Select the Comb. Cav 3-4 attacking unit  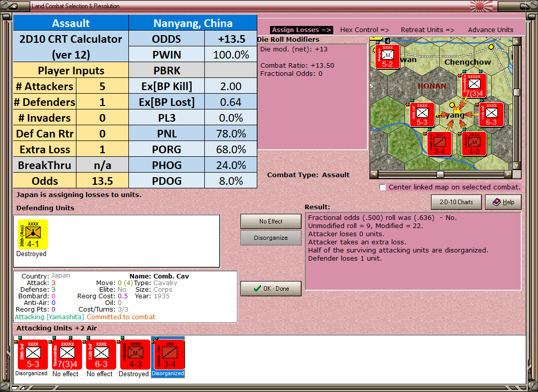(x=170, y=355)
